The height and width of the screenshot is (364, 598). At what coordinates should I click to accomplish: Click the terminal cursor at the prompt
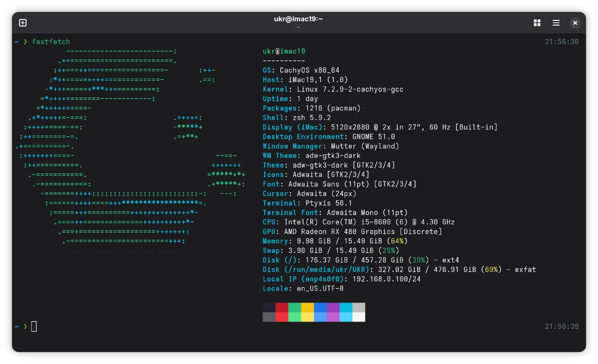click(x=34, y=327)
